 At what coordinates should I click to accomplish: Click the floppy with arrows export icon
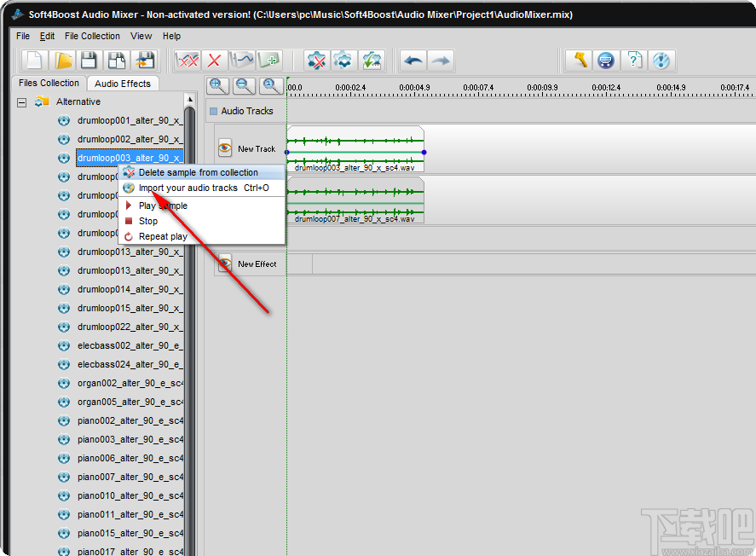(x=145, y=61)
